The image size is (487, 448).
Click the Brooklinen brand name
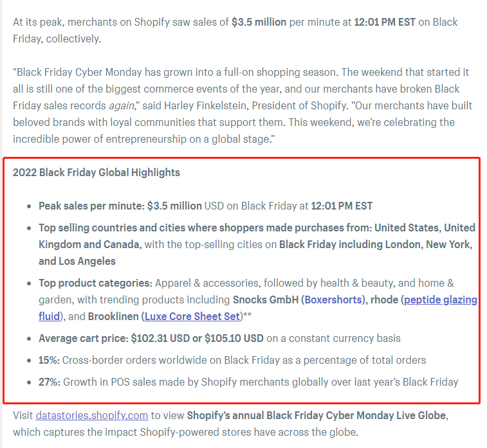click(x=113, y=316)
